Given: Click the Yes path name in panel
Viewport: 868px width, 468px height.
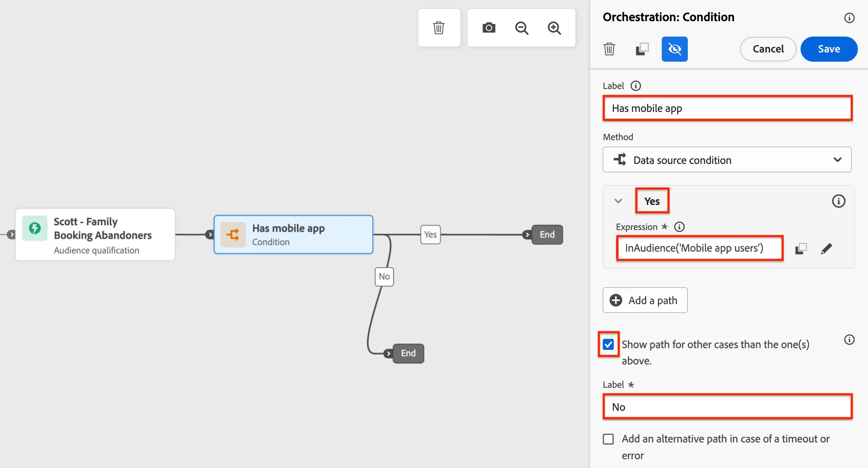Looking at the screenshot, I should pyautogui.click(x=652, y=201).
